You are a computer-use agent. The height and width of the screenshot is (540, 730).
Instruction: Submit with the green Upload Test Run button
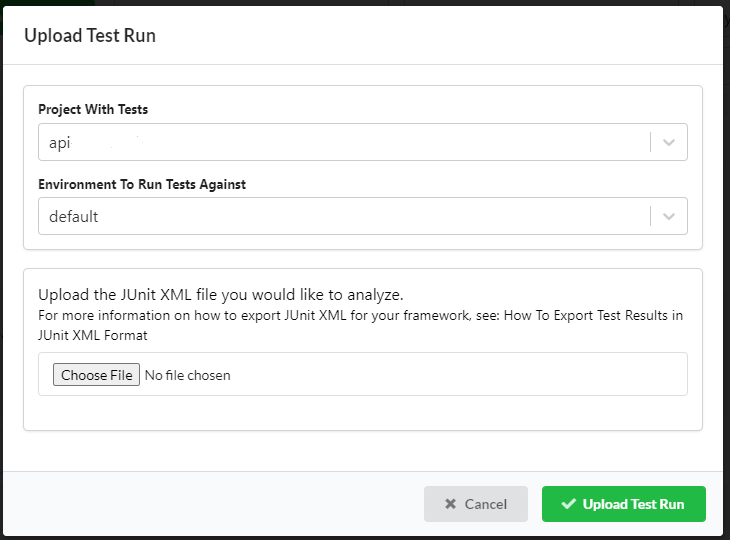(623, 504)
